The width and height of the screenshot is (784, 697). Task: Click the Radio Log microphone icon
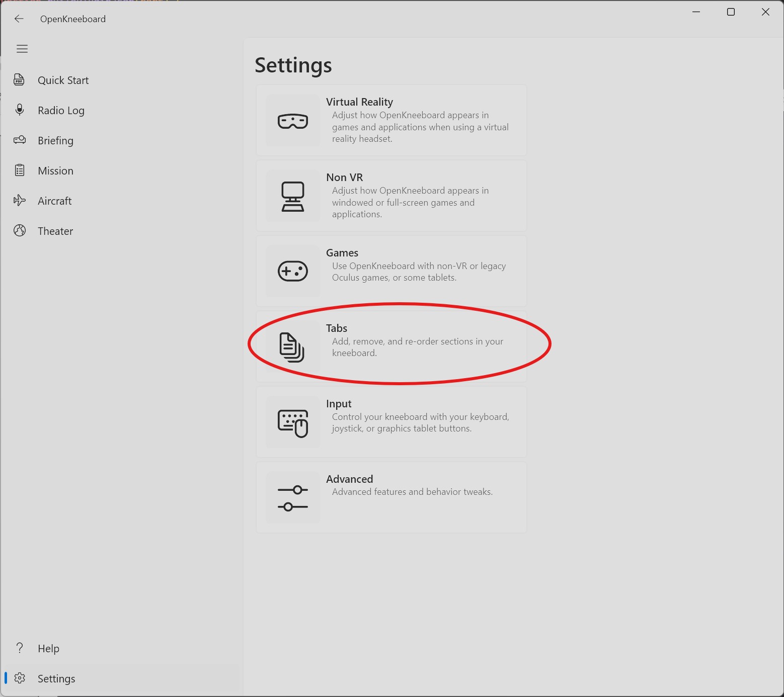(x=20, y=110)
